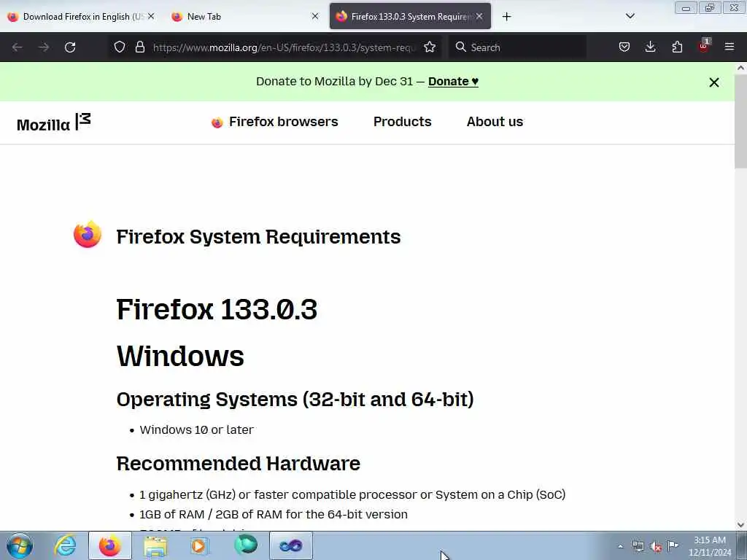Click the 1GB of RAM line
The image size is (747, 560).
click(x=274, y=514)
